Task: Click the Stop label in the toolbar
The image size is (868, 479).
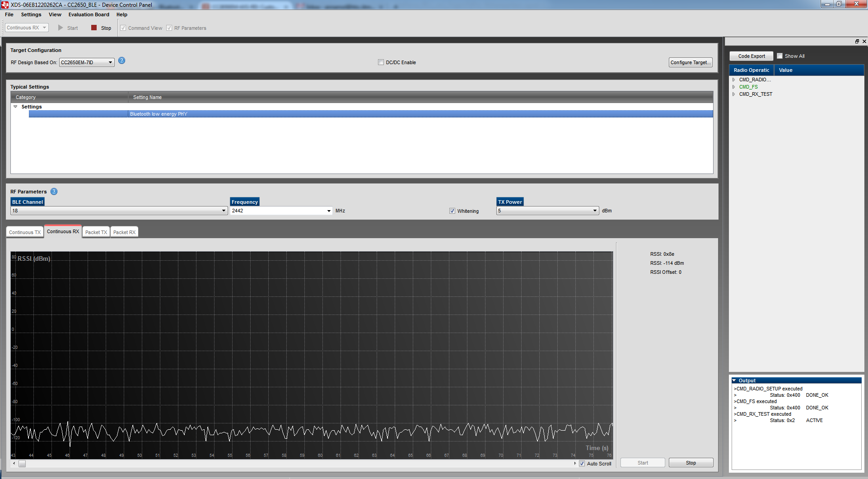Action: 106,28
